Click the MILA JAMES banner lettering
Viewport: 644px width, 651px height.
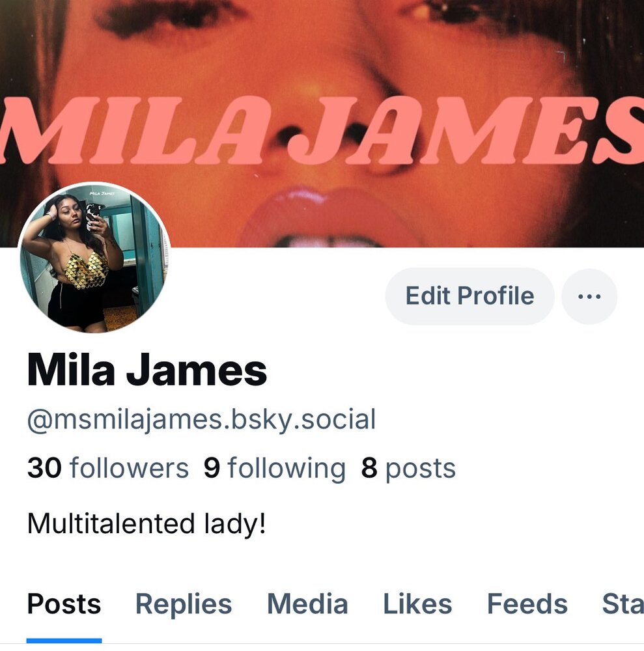click(322, 130)
